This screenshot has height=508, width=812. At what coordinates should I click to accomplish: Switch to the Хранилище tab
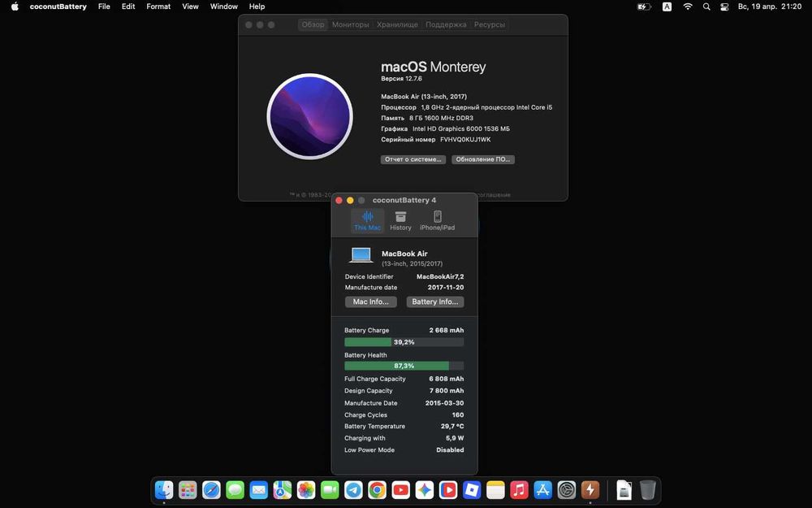tap(397, 24)
